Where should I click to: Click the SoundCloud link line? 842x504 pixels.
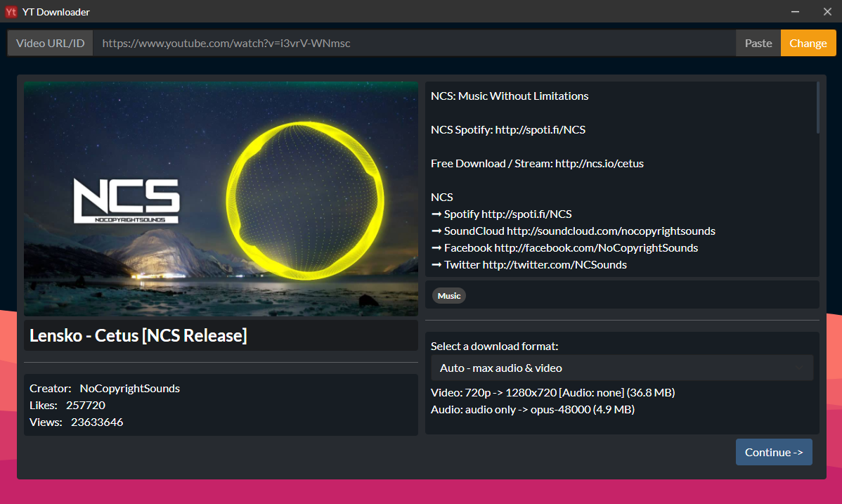tap(573, 231)
